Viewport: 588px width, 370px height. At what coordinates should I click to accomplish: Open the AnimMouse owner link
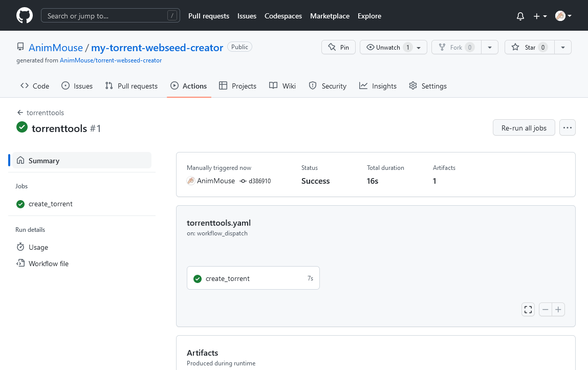coord(55,48)
